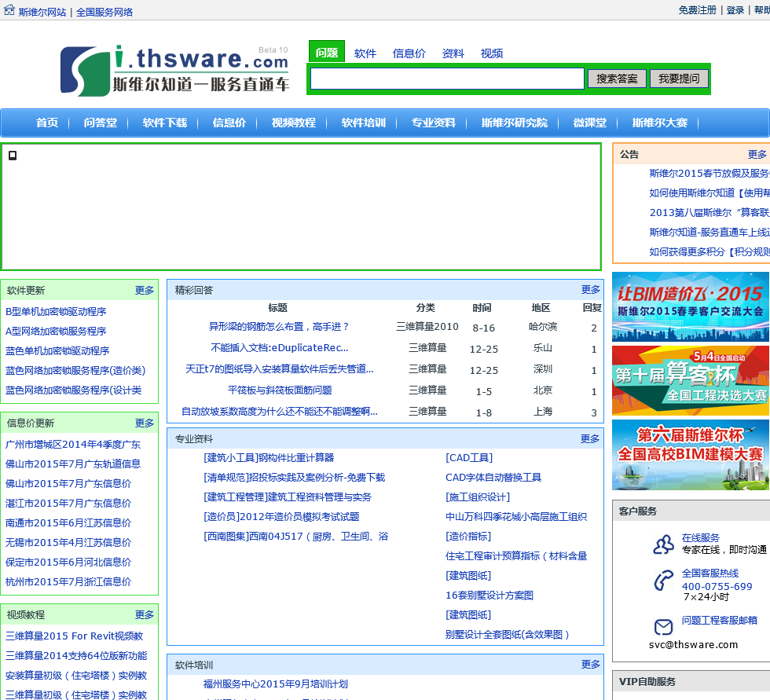Select the 视频 search tab
Screen dimensions: 770x700
click(x=492, y=53)
